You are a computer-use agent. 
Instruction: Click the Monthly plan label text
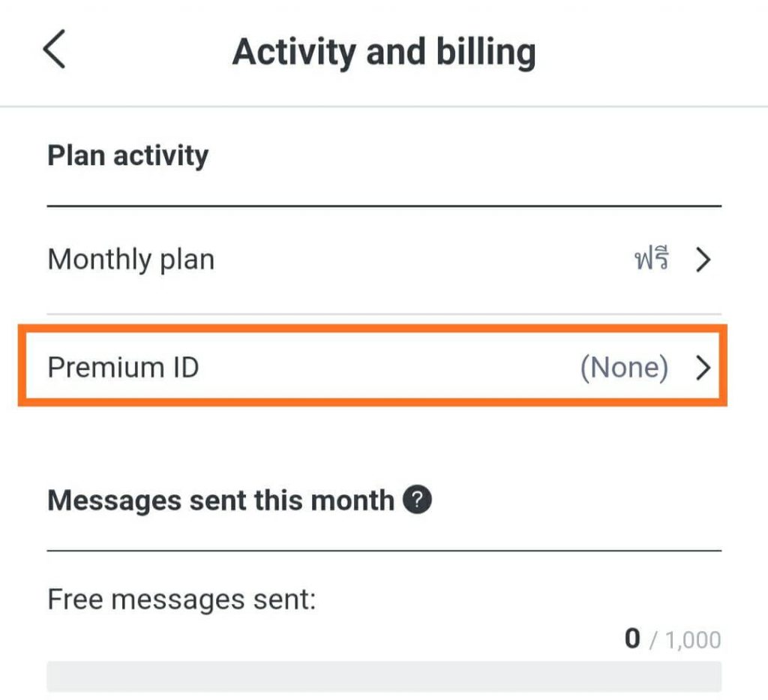coord(130,260)
